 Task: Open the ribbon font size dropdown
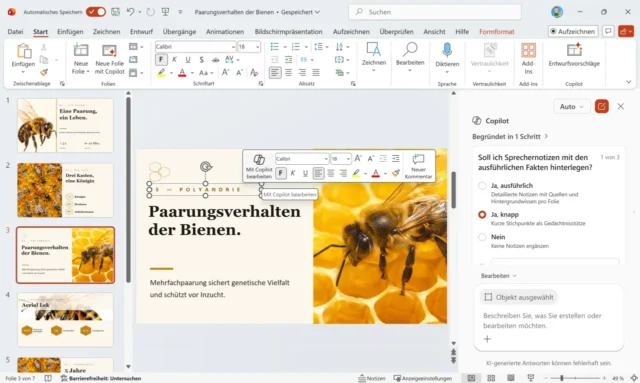tap(258, 47)
